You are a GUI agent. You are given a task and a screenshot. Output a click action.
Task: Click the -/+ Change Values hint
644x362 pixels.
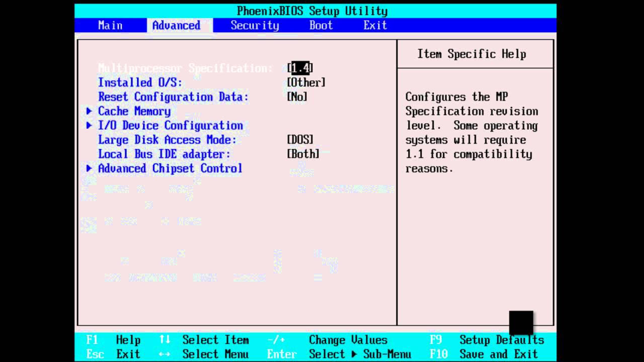tap(327, 340)
